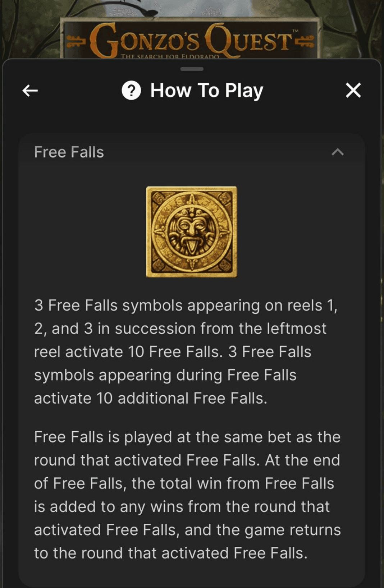Click the "The Search for Eldorado" subtitle

point(170,56)
